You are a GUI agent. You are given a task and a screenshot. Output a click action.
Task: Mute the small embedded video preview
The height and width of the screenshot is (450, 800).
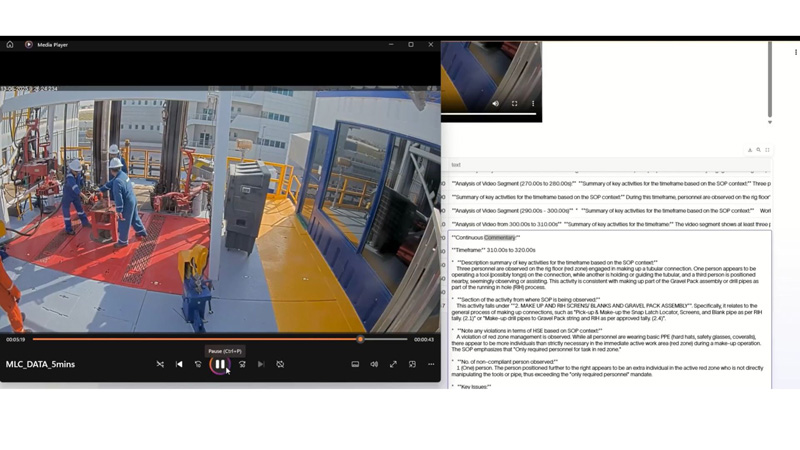pos(495,104)
